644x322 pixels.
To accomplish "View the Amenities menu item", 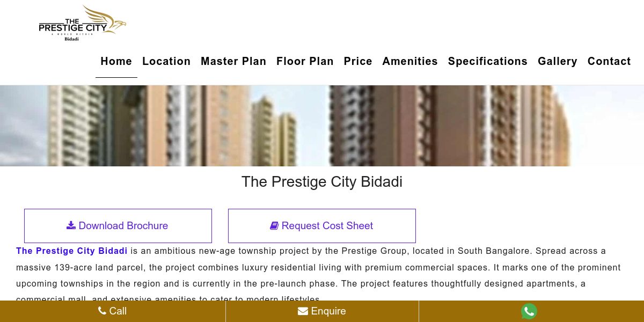I will click(410, 61).
